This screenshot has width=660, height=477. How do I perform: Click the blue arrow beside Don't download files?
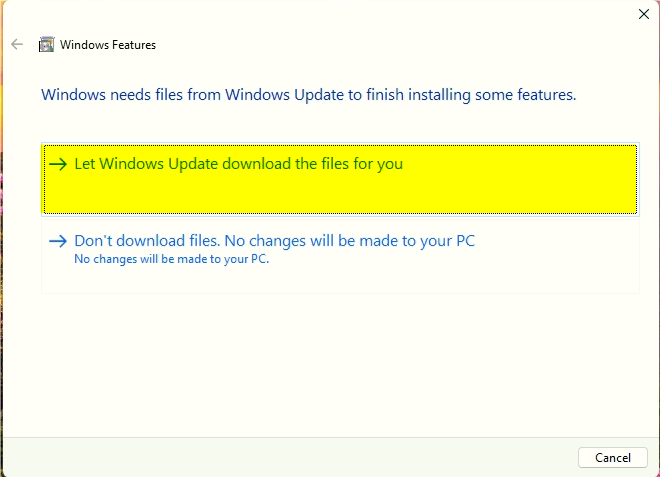coord(58,241)
